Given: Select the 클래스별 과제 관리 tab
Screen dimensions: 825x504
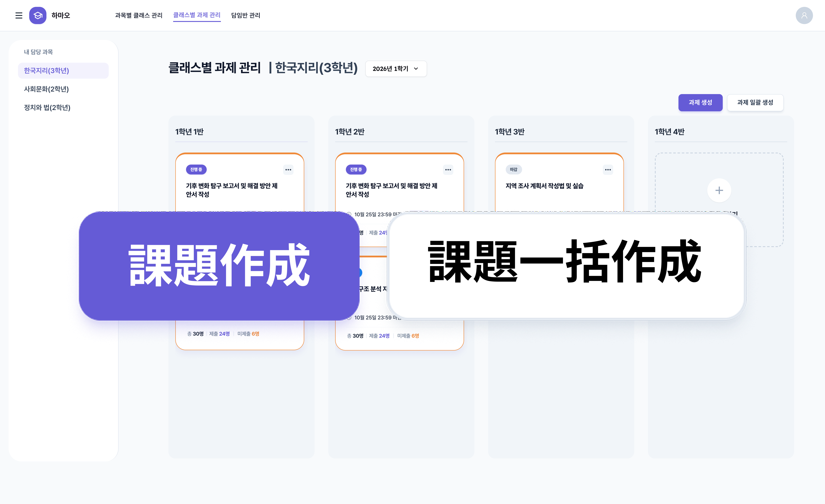Looking at the screenshot, I should tap(197, 15).
